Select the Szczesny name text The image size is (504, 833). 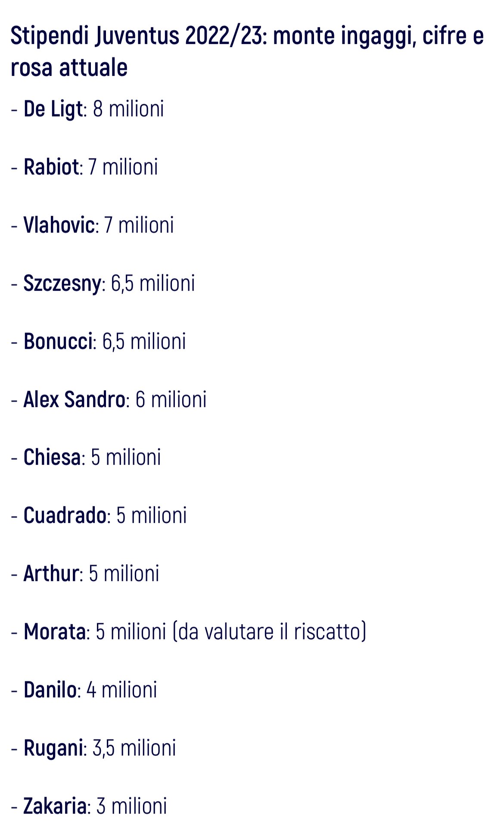point(62,284)
